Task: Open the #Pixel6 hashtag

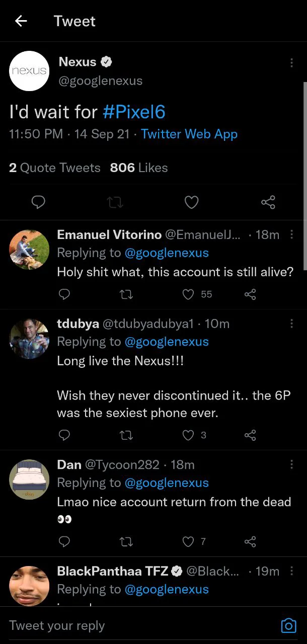Action: [x=134, y=112]
